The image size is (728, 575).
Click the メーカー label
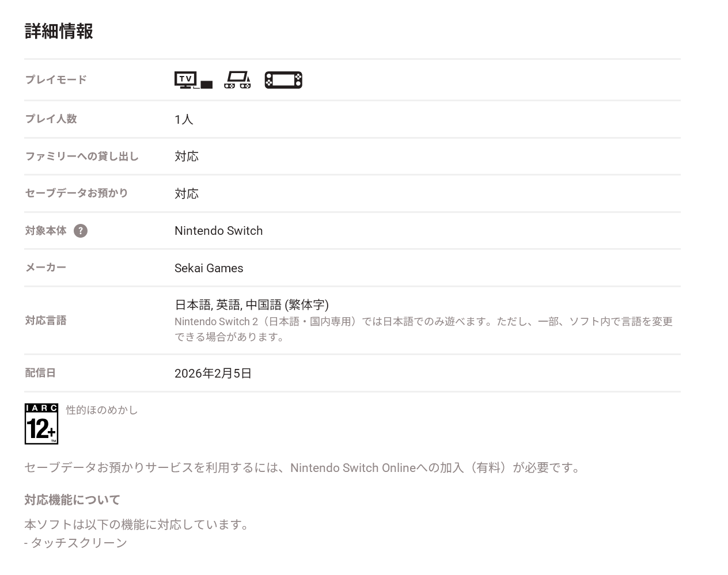pos(45,268)
